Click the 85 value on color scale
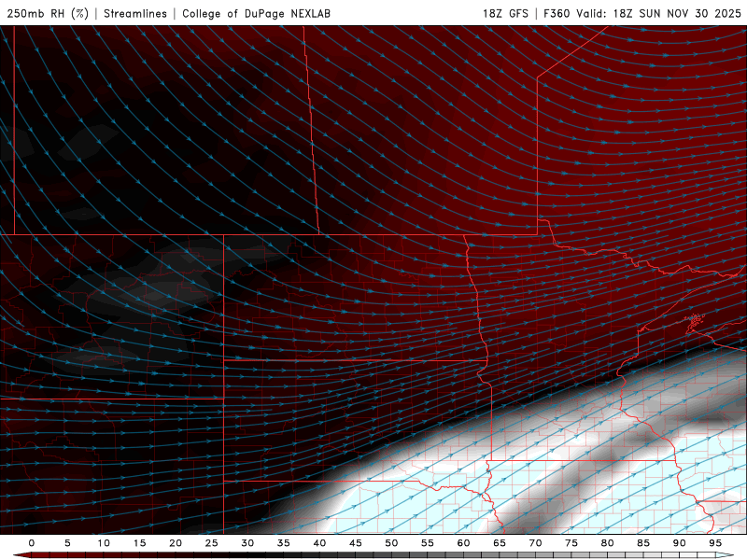The image size is (747, 560). pyautogui.click(x=643, y=543)
